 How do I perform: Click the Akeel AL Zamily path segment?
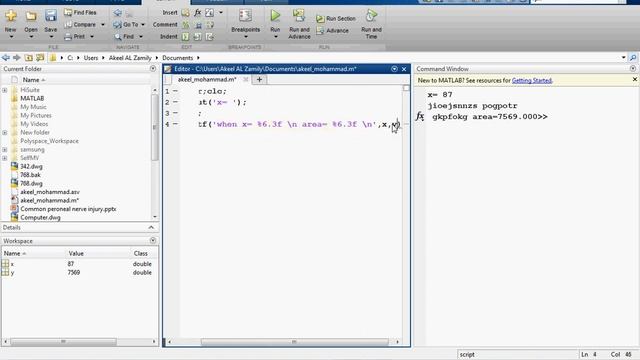pyautogui.click(x=130, y=58)
